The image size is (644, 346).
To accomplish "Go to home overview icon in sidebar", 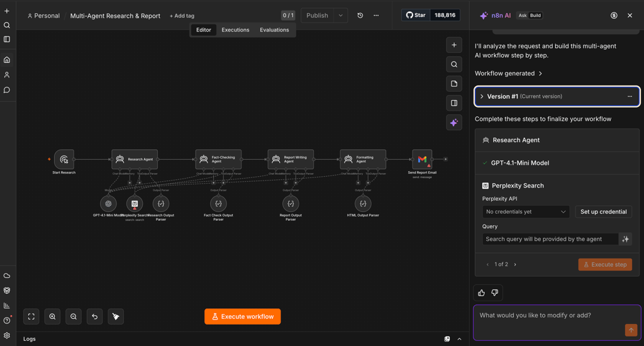I will point(6,60).
